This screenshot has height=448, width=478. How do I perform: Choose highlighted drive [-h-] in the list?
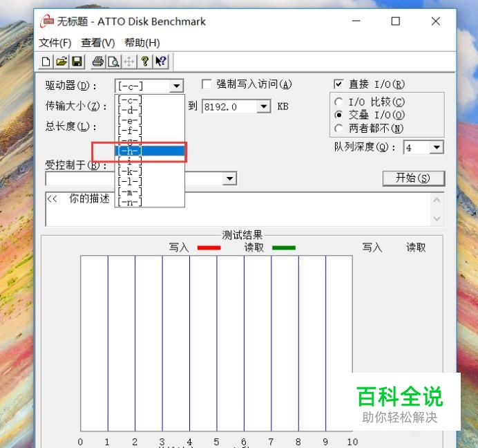[x=150, y=151]
